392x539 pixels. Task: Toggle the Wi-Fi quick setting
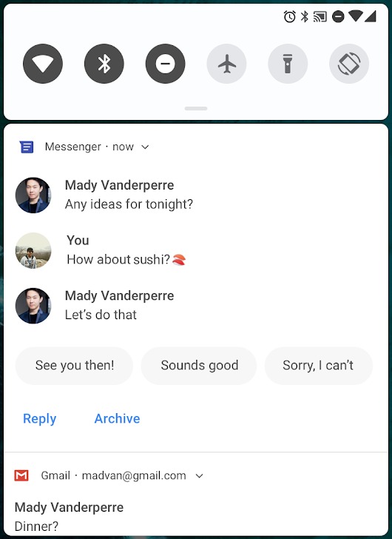click(x=43, y=64)
